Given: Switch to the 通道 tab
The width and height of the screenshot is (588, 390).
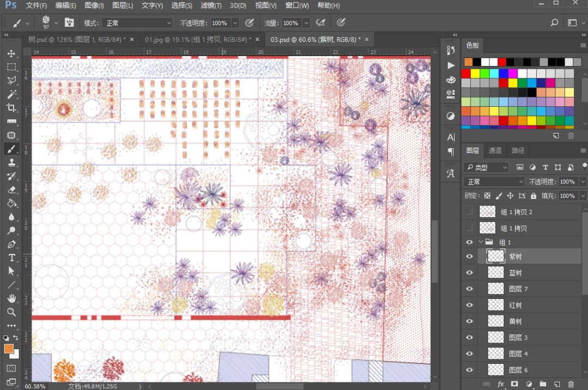Looking at the screenshot, I should click(x=494, y=150).
